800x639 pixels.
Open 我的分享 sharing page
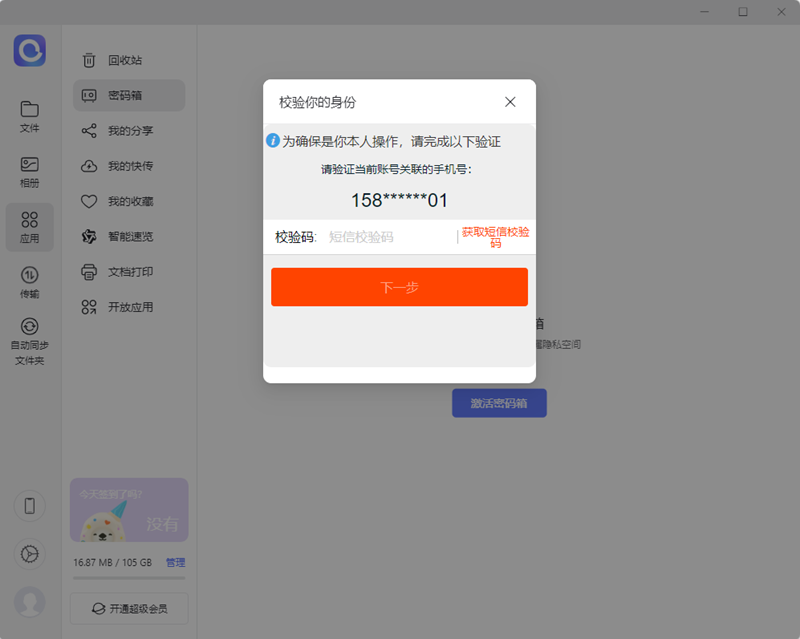click(128, 130)
